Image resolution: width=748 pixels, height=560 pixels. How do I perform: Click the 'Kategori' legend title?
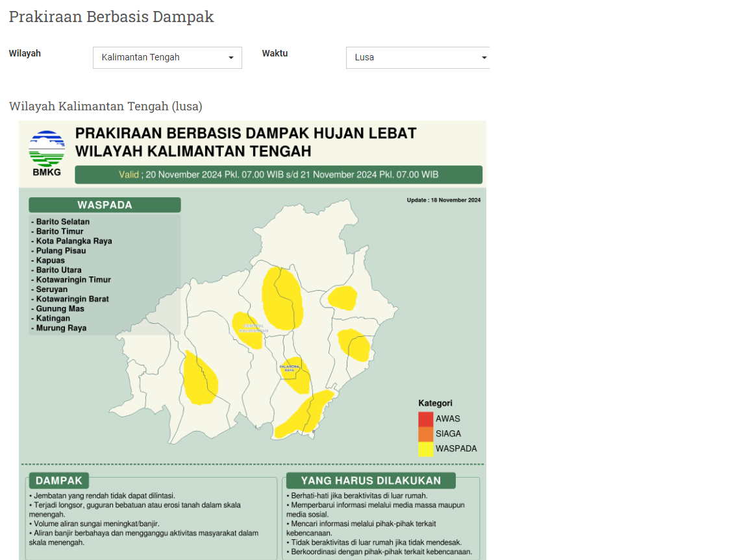[x=435, y=403]
